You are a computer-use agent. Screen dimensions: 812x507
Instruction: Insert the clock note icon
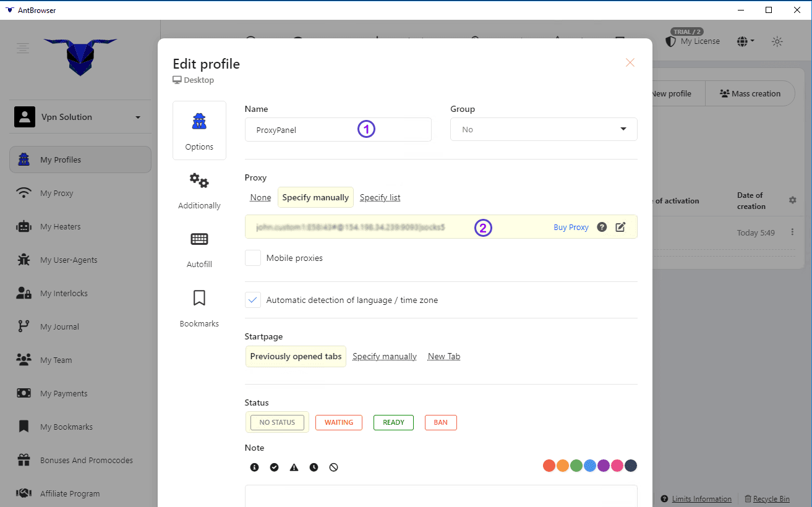(314, 467)
